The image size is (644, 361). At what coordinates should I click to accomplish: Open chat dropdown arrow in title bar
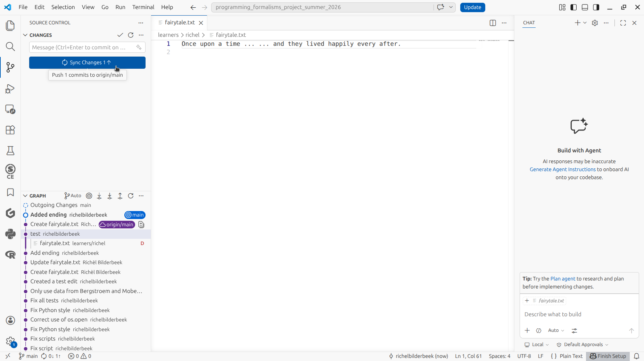(451, 7)
